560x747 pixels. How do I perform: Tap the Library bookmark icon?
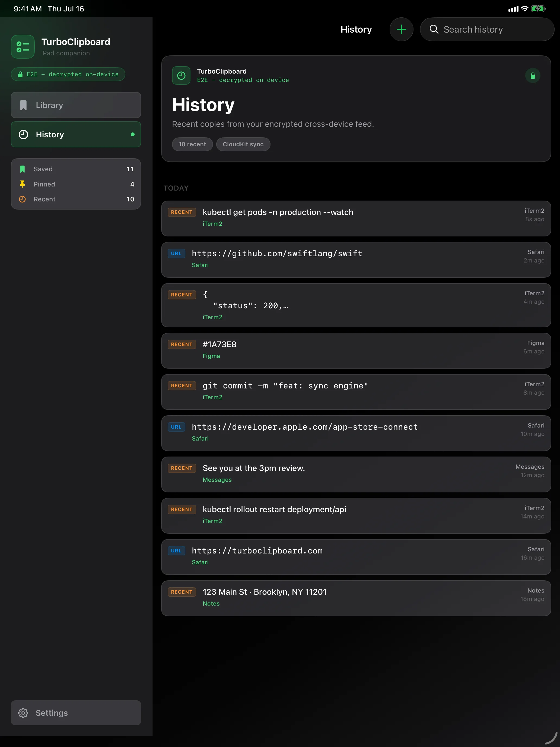pyautogui.click(x=23, y=105)
